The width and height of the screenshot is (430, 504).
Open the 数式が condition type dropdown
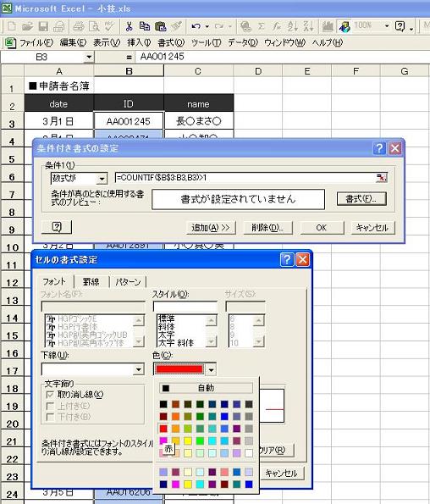[x=102, y=179]
